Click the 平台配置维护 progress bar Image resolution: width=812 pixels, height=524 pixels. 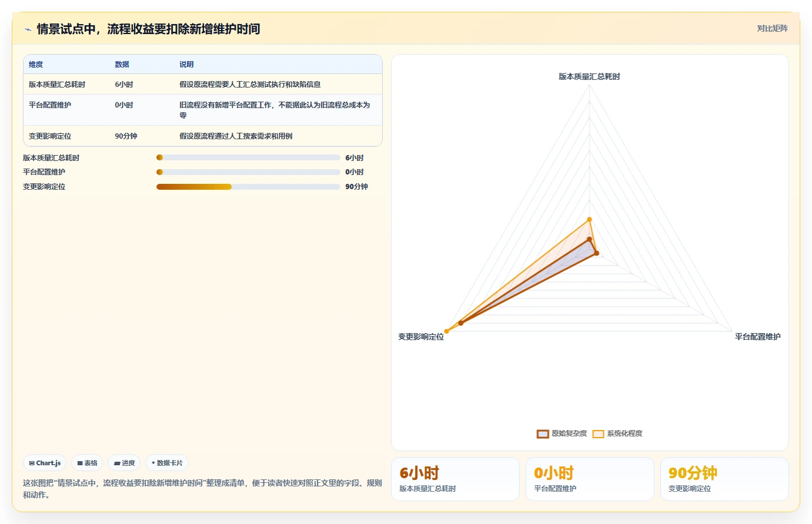point(248,172)
